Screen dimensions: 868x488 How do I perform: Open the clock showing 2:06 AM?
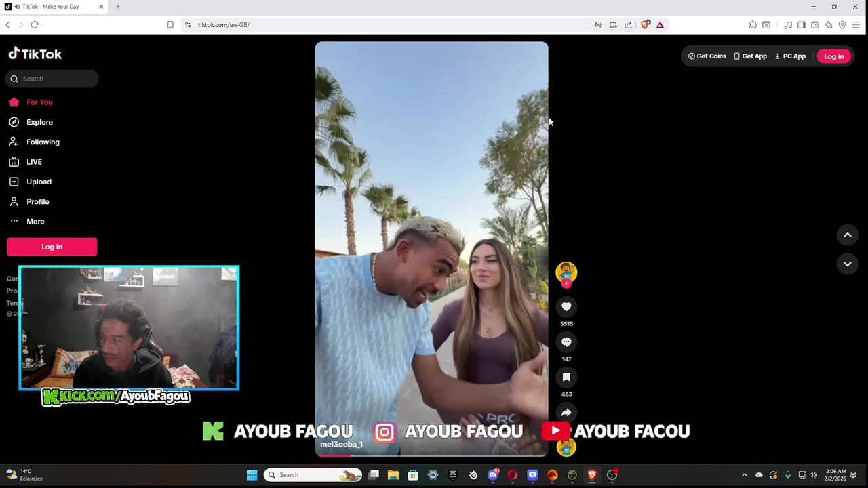(835, 475)
